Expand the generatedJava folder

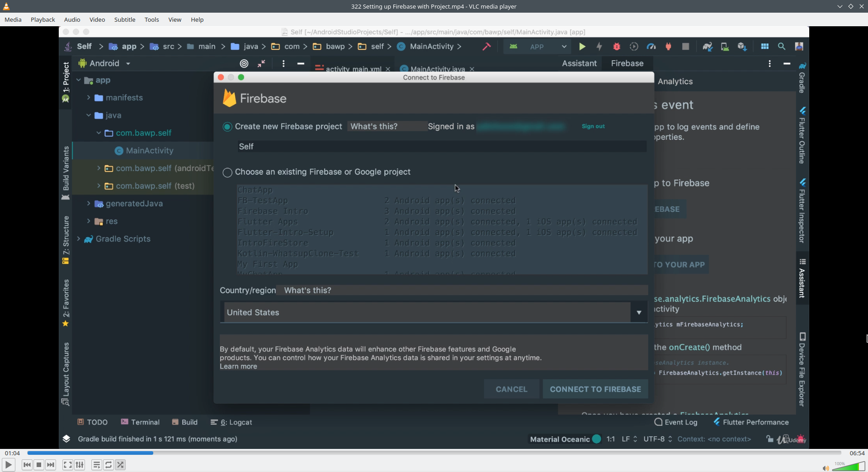pos(89,204)
